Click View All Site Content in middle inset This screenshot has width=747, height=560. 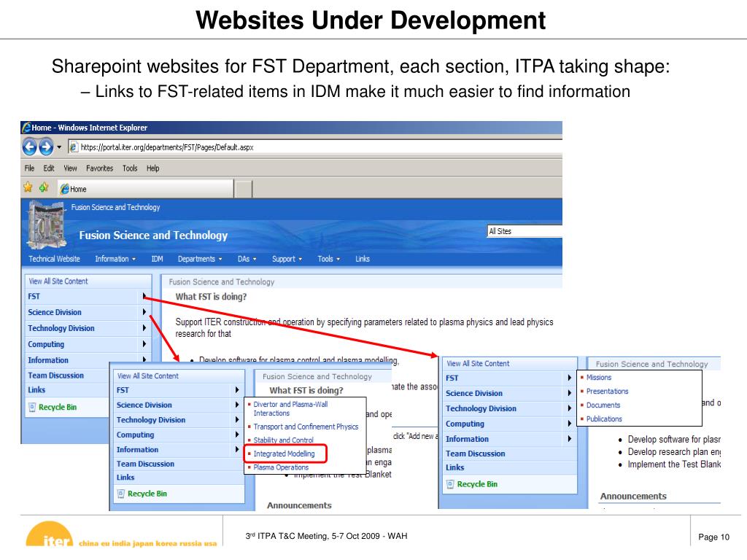point(147,376)
